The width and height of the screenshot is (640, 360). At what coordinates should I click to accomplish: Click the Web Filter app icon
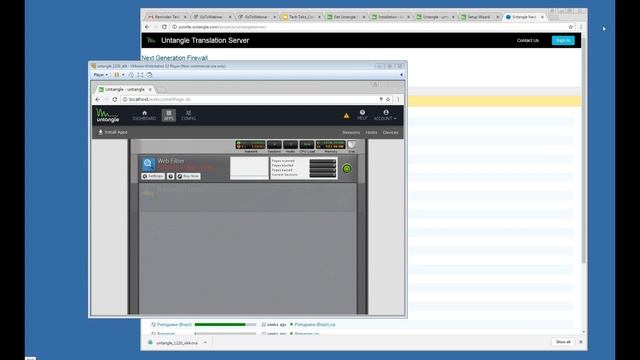[148, 164]
